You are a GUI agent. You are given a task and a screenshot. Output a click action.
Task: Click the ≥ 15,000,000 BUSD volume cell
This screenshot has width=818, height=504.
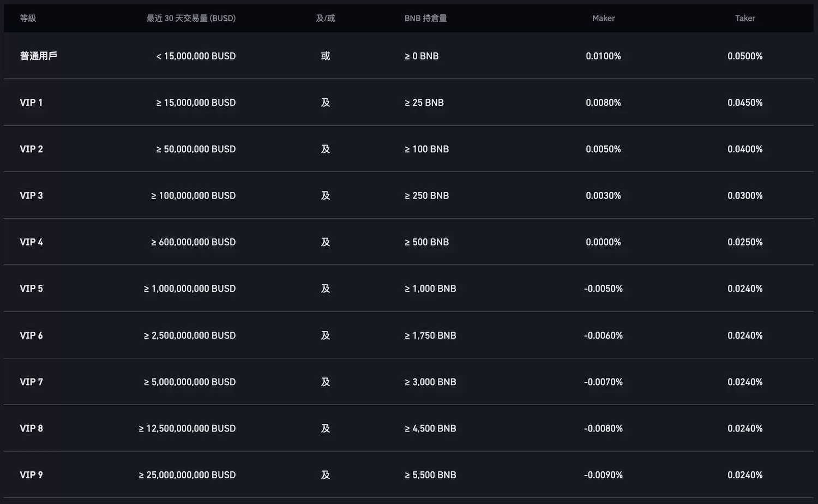coord(196,103)
